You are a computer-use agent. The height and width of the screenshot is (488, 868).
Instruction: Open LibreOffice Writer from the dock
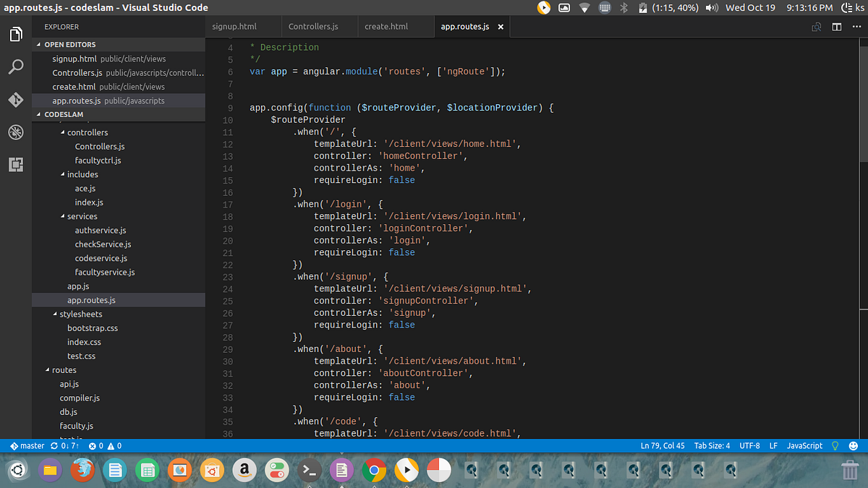(x=114, y=471)
